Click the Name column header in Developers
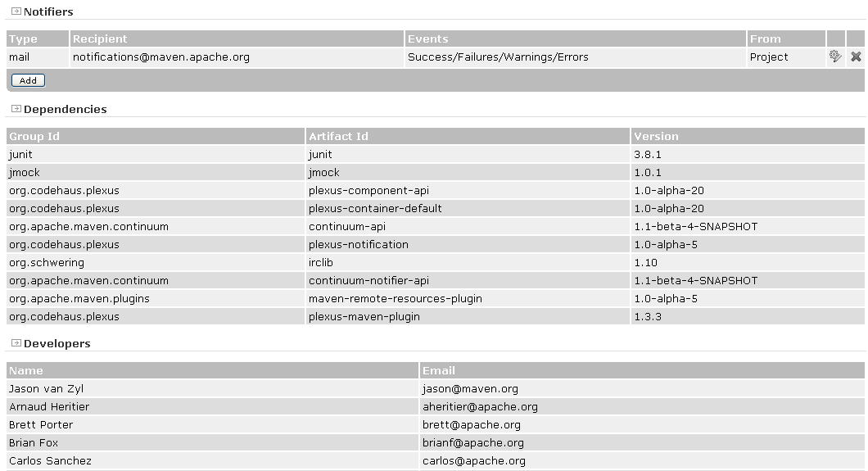 [26, 370]
